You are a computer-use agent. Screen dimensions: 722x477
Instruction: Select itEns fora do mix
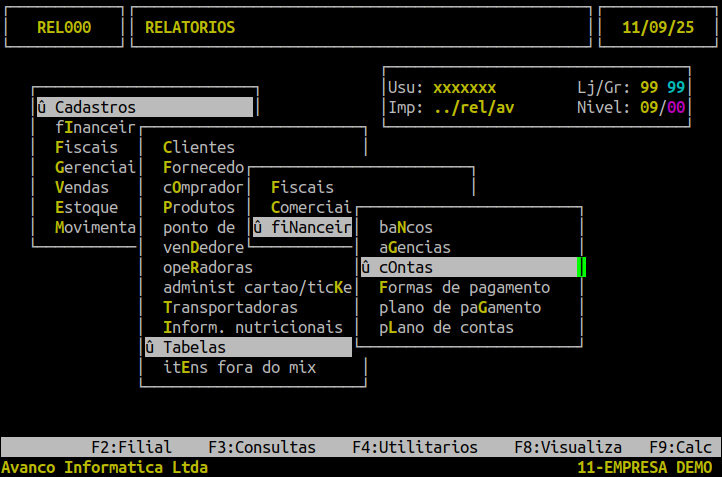[240, 367]
